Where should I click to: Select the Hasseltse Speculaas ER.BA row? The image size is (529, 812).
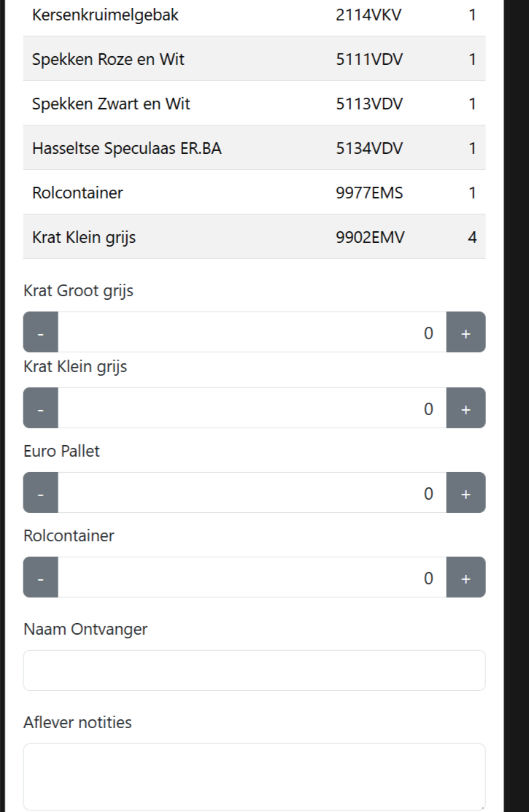(x=255, y=148)
